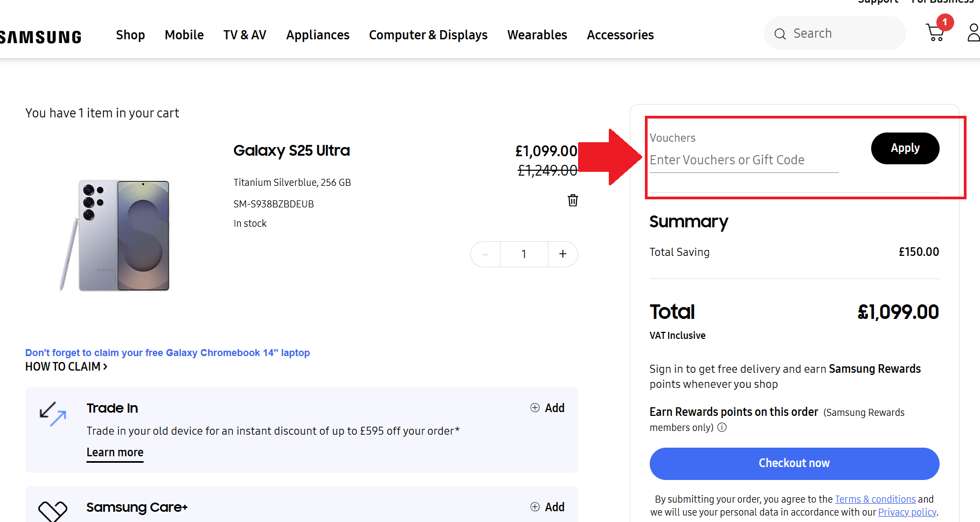Click the Total Saving £150.00 value

pyautogui.click(x=919, y=252)
